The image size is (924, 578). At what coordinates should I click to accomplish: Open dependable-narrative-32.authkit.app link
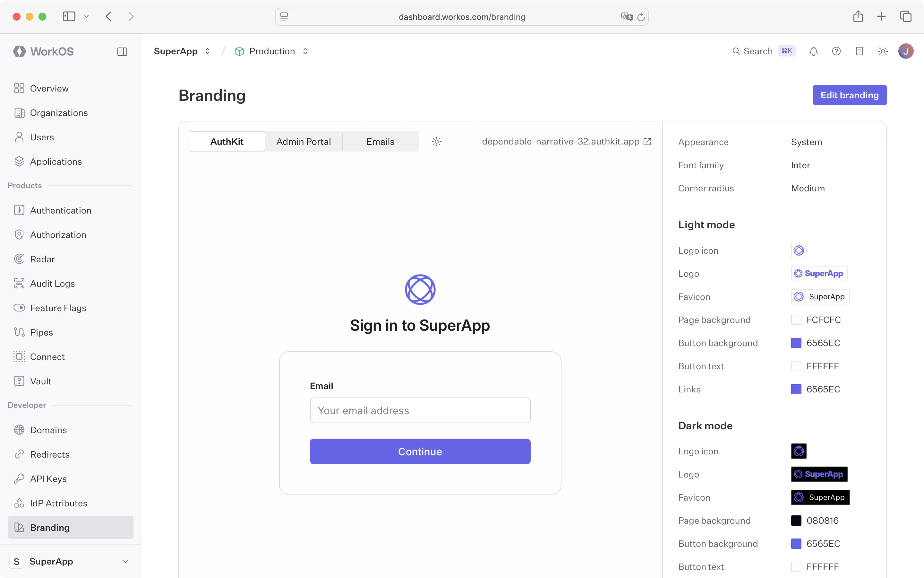coord(560,141)
